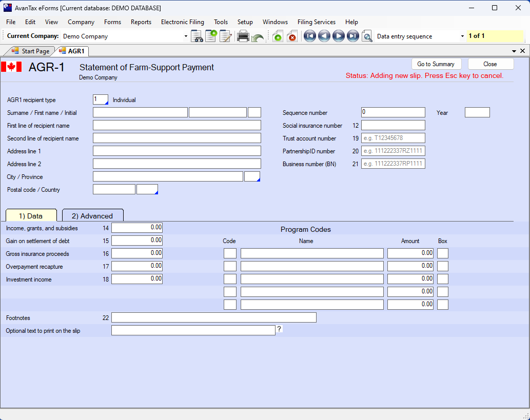Expand the Data entry sequence dropdown
Image resolution: width=530 pixels, height=420 pixels.
point(462,36)
